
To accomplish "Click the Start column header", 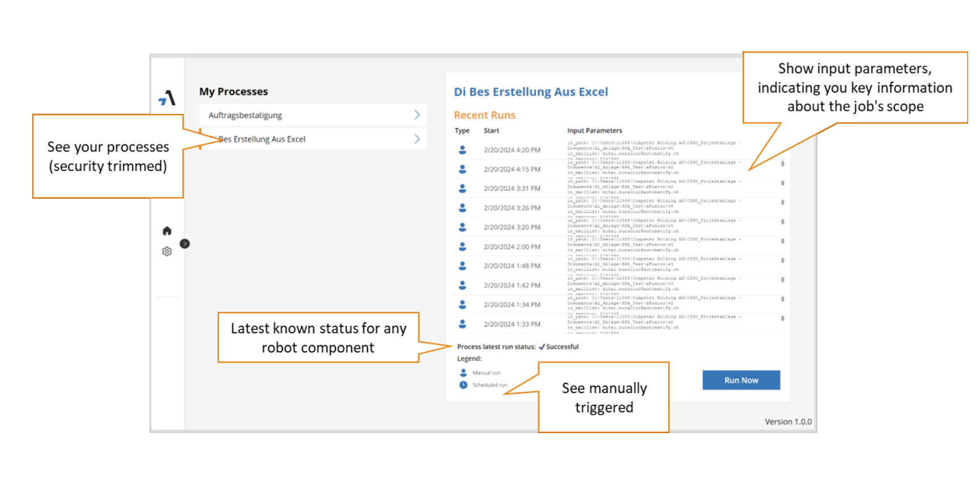I will point(491,130).
